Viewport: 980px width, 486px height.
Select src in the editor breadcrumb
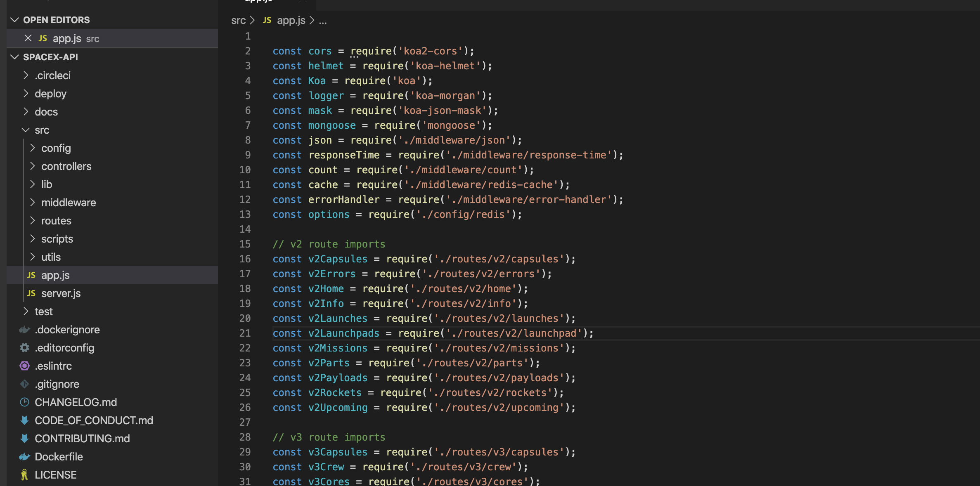coord(238,20)
